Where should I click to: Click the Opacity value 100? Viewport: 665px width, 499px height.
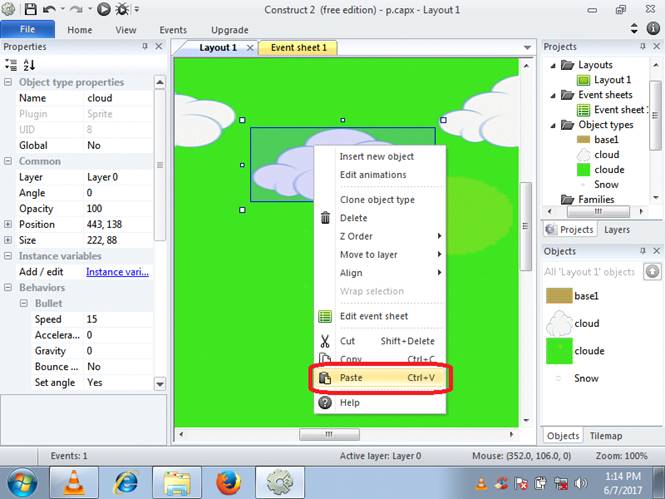pyautogui.click(x=119, y=208)
